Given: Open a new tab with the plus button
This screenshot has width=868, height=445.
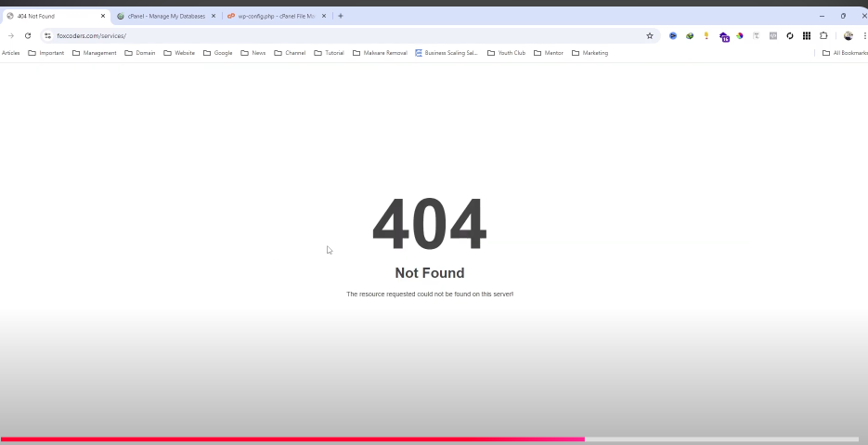Looking at the screenshot, I should (x=341, y=16).
